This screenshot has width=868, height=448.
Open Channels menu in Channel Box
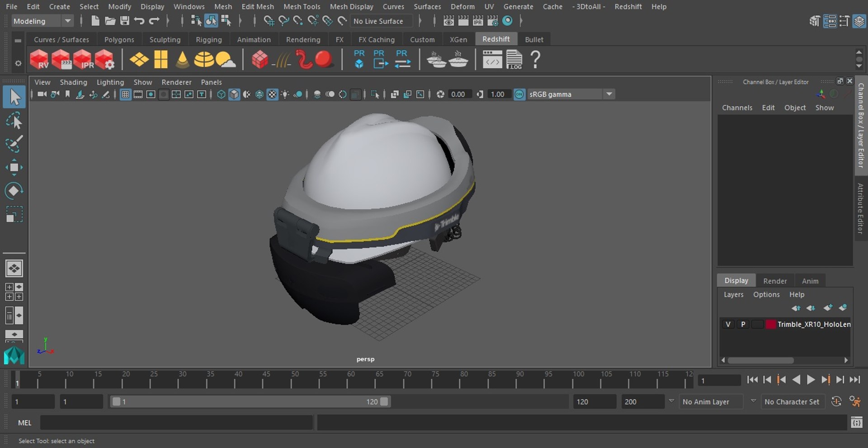[x=737, y=108]
